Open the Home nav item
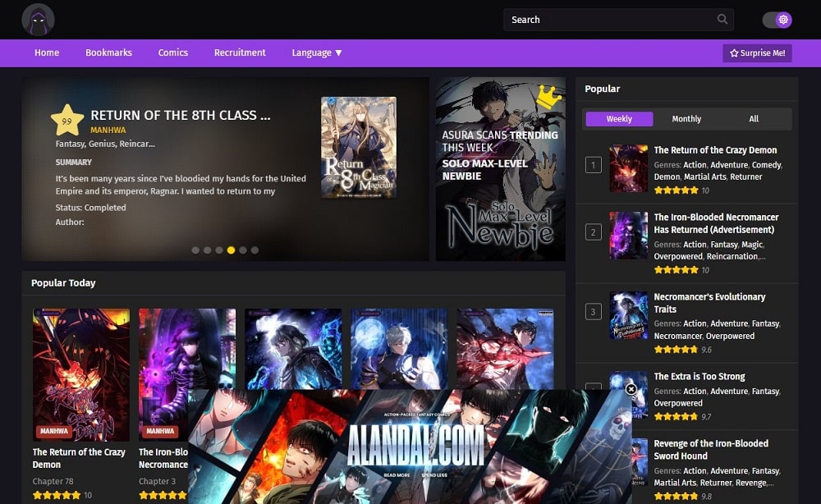 tap(47, 53)
